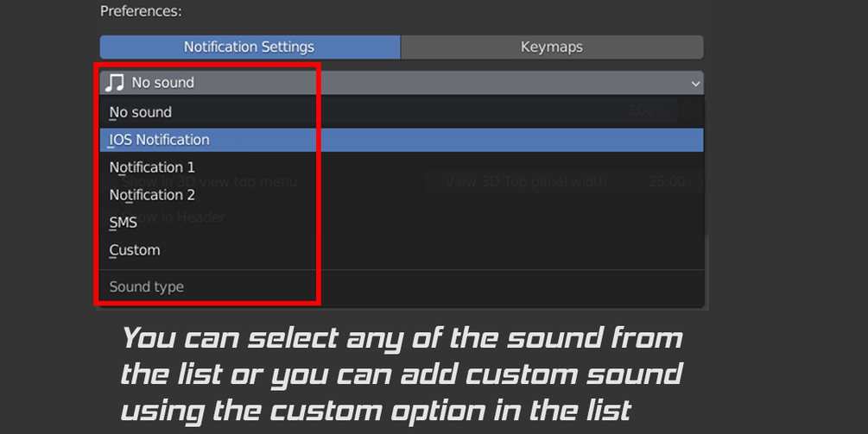The width and height of the screenshot is (868, 434).
Task: Collapse the sound dropdown using its chevron arrow
Action: tap(695, 84)
